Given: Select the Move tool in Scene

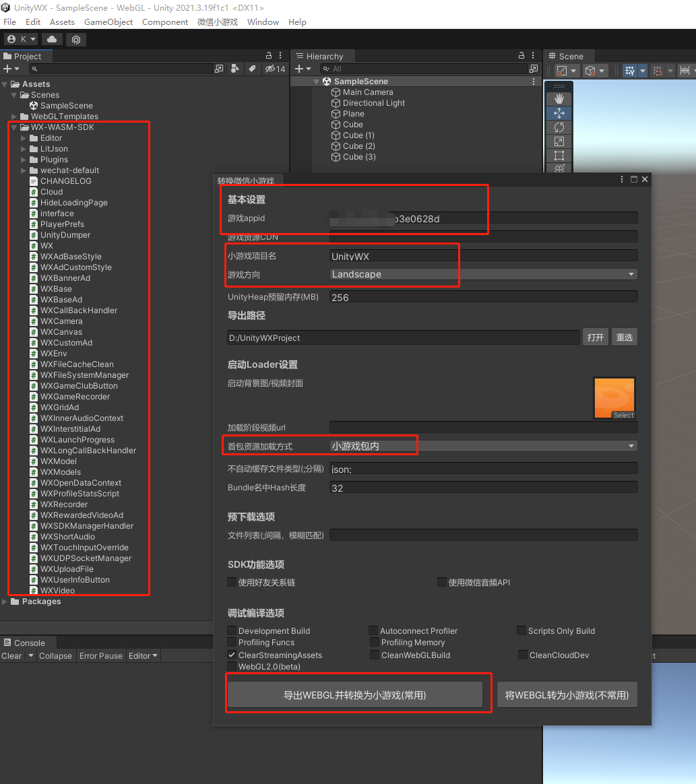Looking at the screenshot, I should click(x=559, y=113).
